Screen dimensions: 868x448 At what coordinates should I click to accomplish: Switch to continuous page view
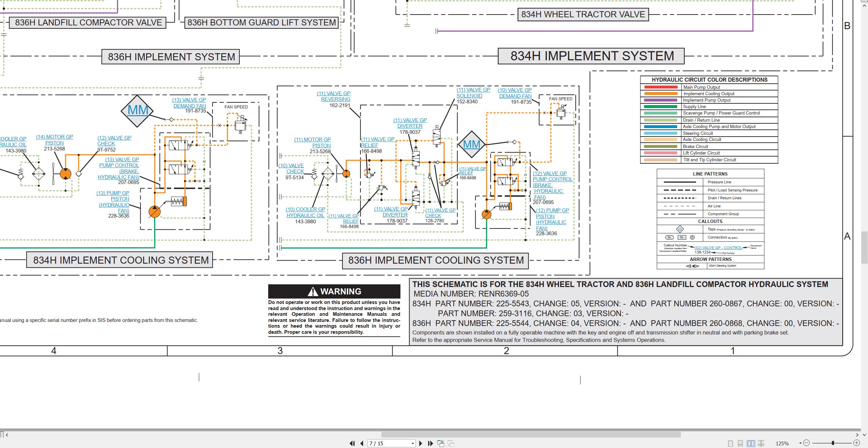point(741,443)
